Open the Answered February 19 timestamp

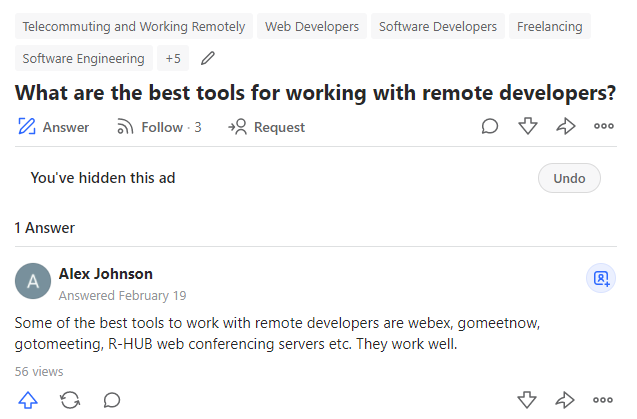tap(122, 295)
